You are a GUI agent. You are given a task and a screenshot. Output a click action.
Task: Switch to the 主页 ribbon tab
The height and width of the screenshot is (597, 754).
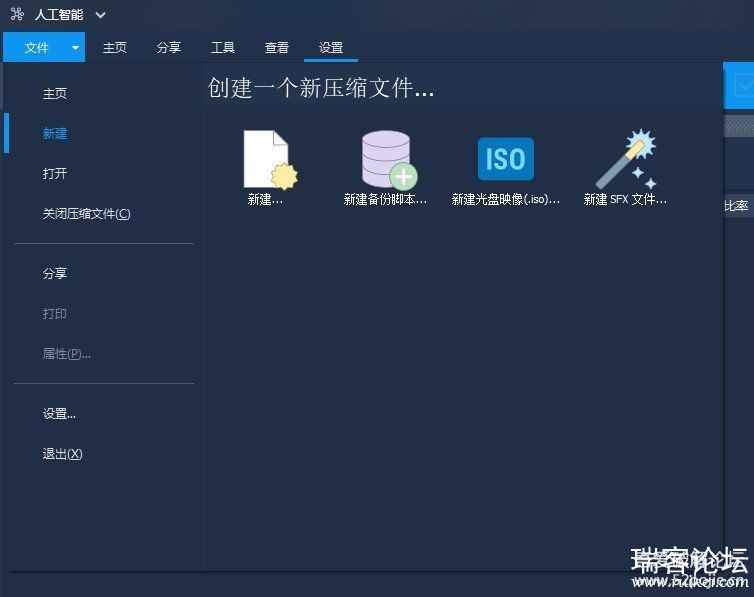(115, 47)
